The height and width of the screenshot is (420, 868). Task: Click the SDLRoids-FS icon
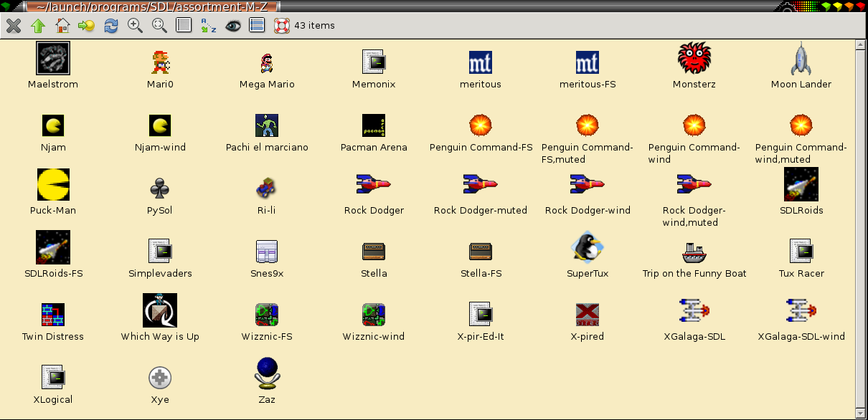tap(53, 247)
